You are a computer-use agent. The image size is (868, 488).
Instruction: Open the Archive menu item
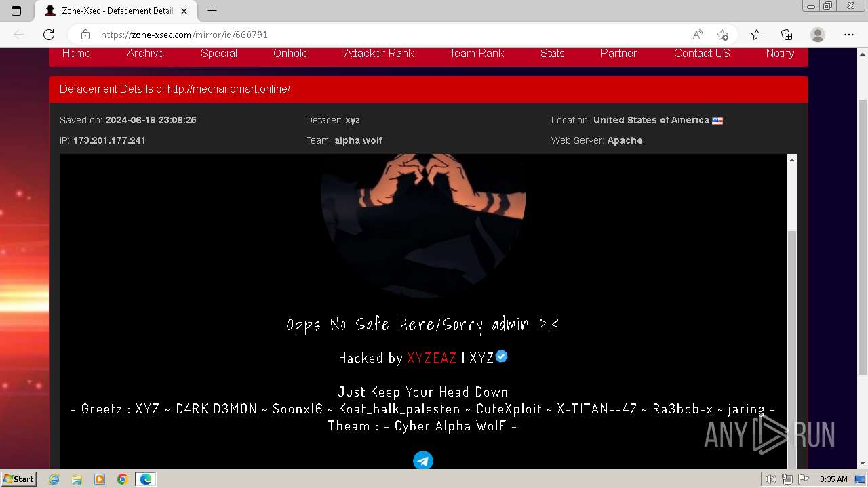145,53
